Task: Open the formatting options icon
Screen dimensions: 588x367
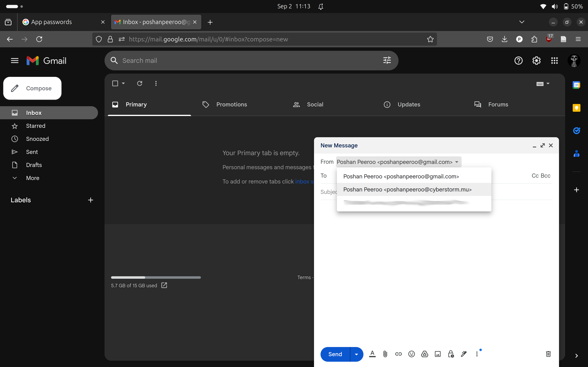Action: point(372,354)
